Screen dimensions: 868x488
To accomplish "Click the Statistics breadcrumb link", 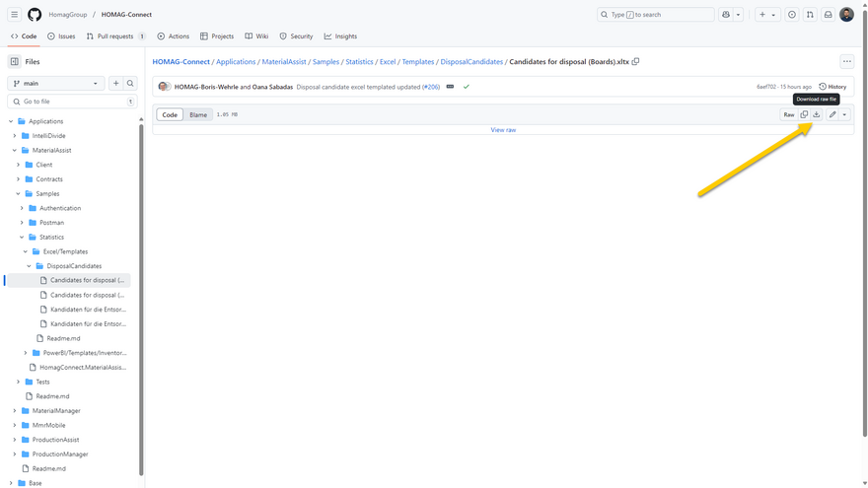I will coord(359,61).
